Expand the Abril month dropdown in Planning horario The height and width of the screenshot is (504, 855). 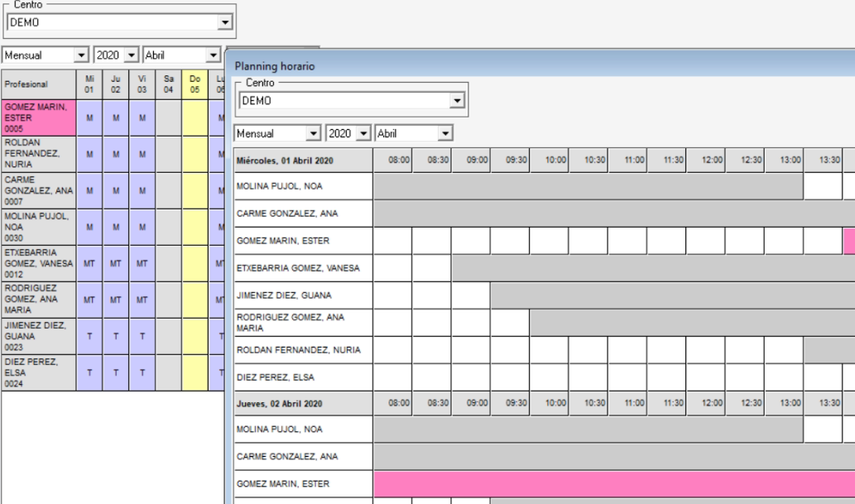[445, 133]
